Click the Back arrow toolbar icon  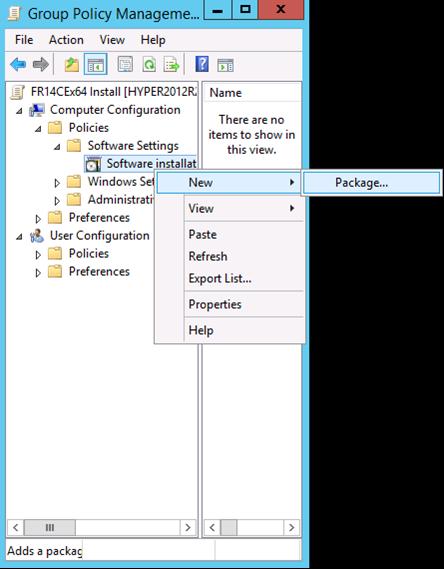[x=18, y=65]
